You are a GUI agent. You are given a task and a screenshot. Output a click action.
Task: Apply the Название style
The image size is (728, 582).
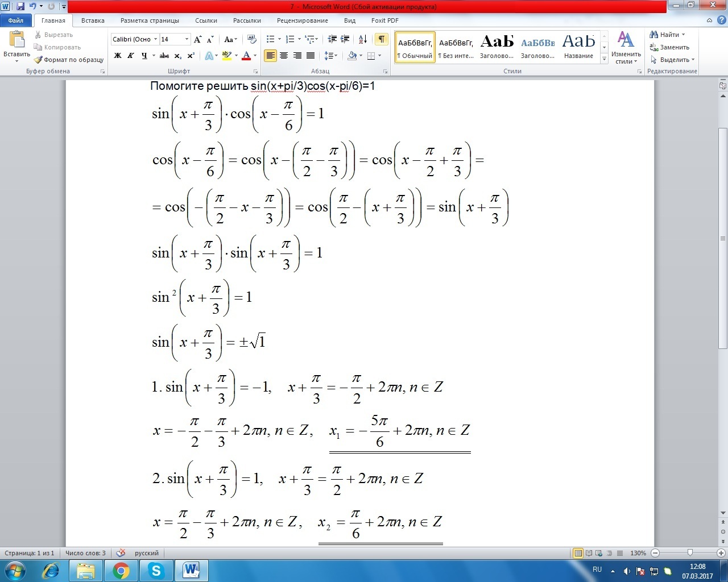(x=578, y=47)
